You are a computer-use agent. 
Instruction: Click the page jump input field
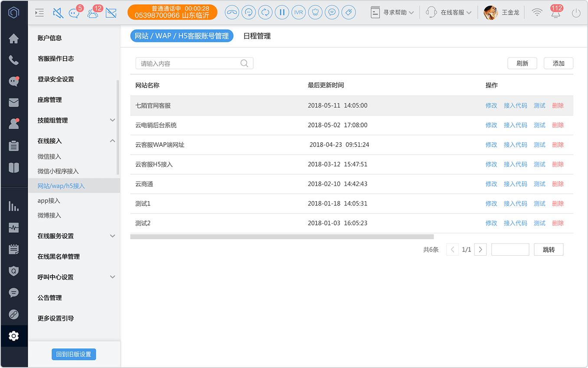[x=510, y=249]
